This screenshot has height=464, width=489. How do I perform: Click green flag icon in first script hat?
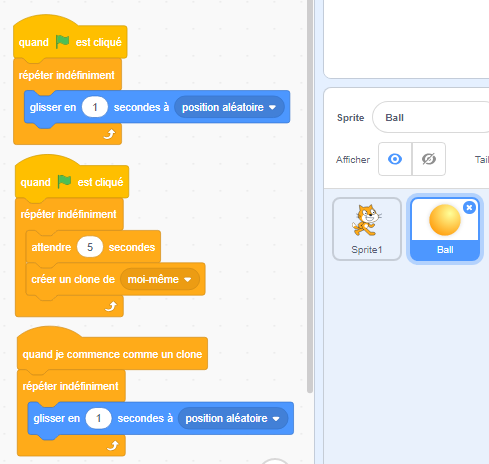coord(62,42)
